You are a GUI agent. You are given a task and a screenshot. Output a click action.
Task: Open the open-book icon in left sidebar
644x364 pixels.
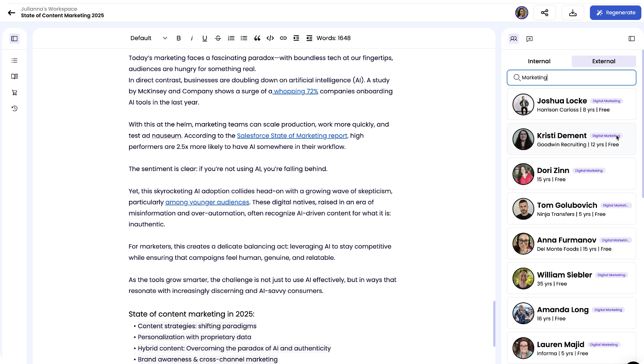coord(15,76)
